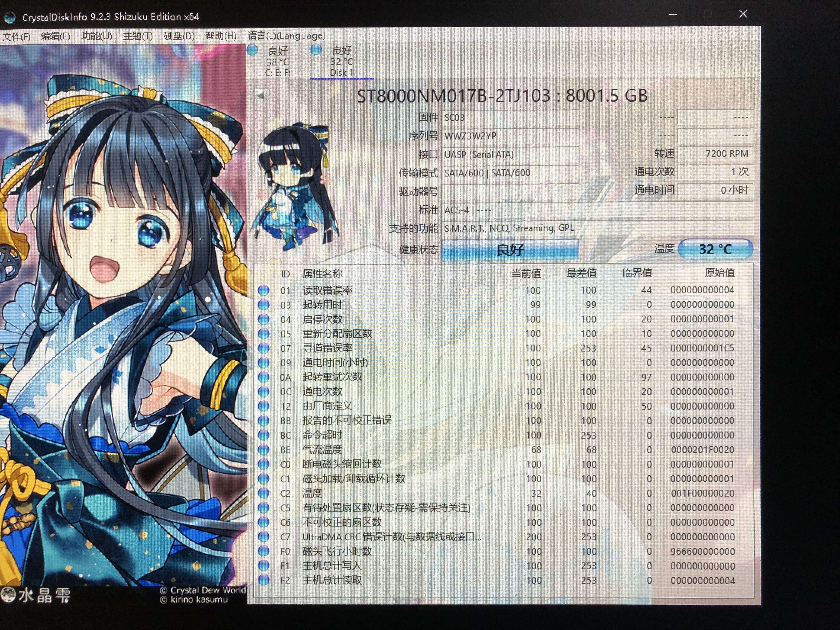Select the 主机总计读取 attribute name
Screen dimensions: 840x630
tap(332, 580)
